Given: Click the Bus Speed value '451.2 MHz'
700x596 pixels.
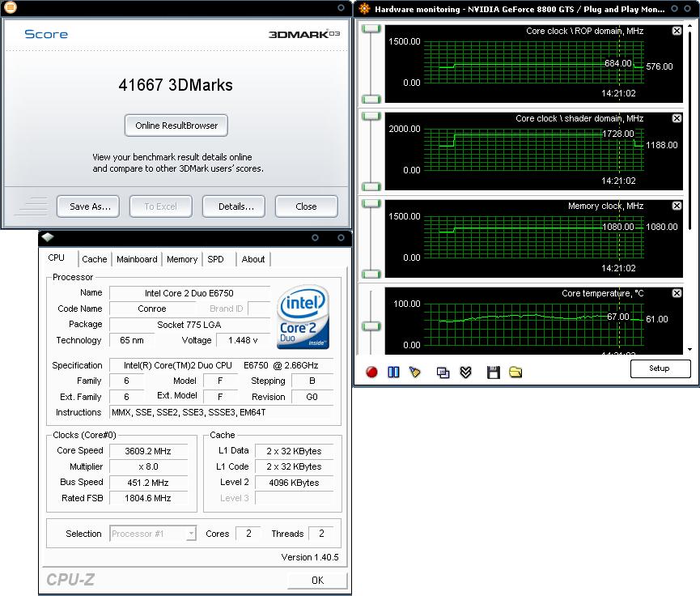Looking at the screenshot, I should coord(148,483).
